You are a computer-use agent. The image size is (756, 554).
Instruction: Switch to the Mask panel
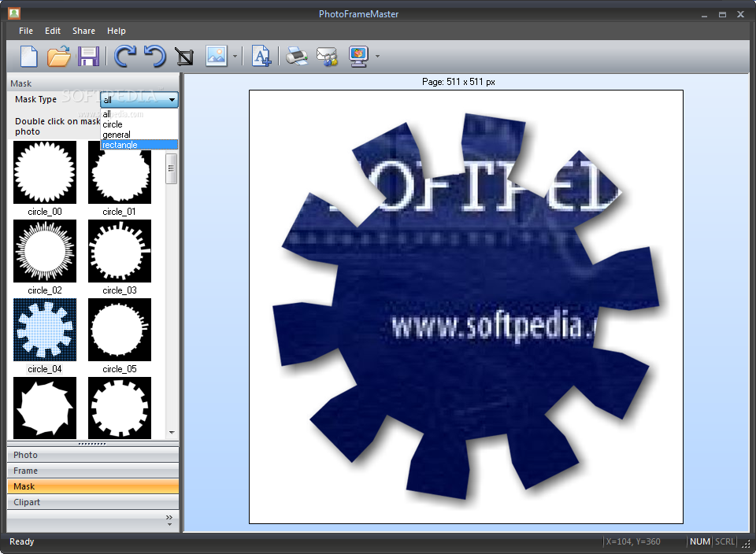coord(93,486)
